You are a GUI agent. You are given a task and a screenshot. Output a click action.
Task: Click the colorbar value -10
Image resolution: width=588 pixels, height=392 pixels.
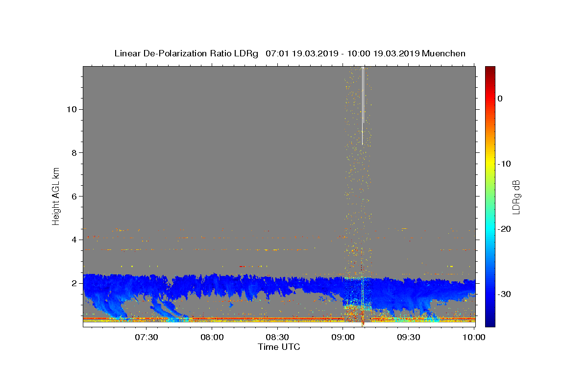coord(504,164)
